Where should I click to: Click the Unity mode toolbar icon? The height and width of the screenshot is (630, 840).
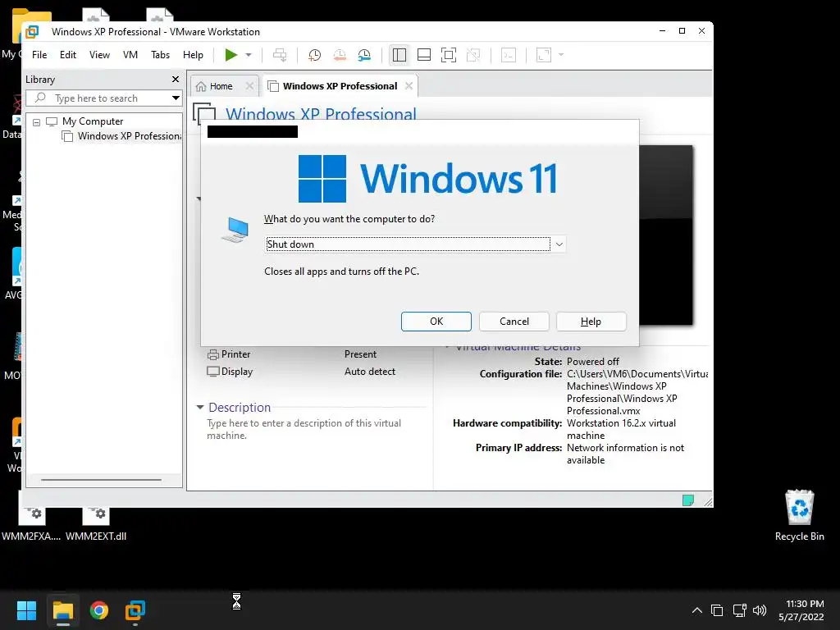pos(473,55)
